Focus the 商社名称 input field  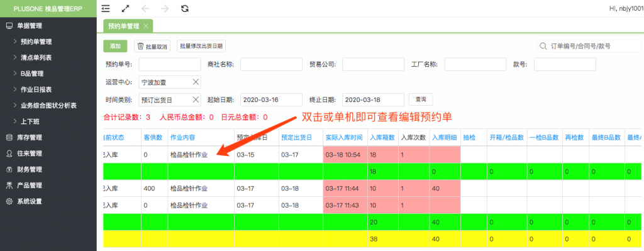[272, 65]
